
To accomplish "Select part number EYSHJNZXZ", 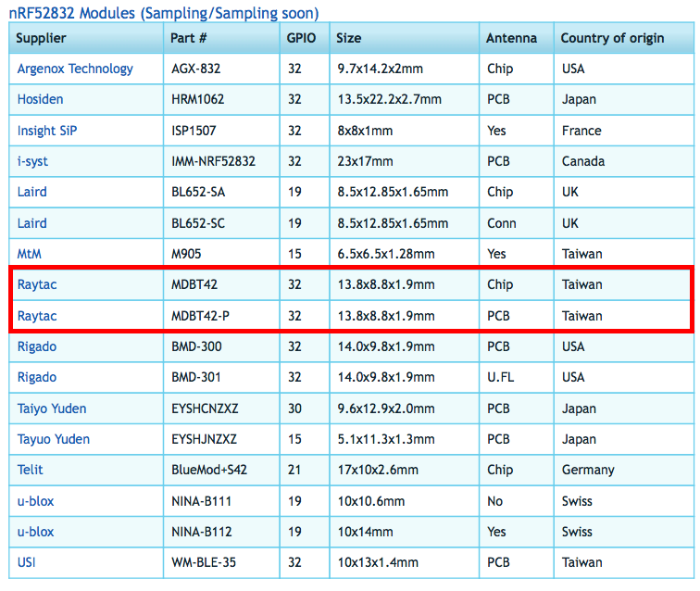I will 204,439.
